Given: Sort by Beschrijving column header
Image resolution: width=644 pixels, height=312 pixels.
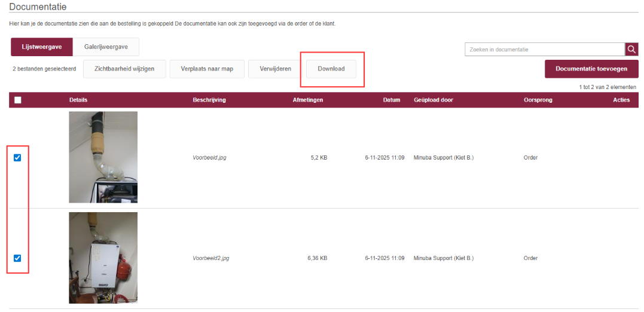Looking at the screenshot, I should tap(209, 100).
